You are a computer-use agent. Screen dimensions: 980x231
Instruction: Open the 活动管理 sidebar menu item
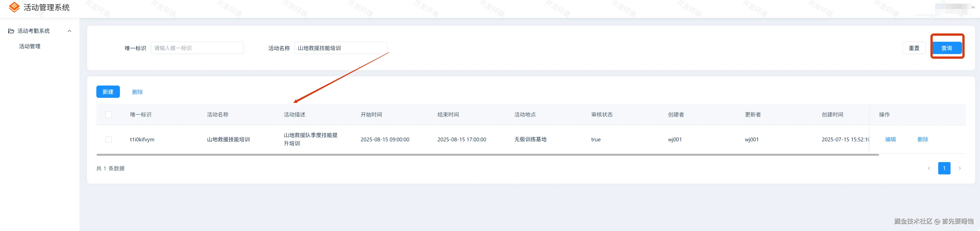click(30, 46)
